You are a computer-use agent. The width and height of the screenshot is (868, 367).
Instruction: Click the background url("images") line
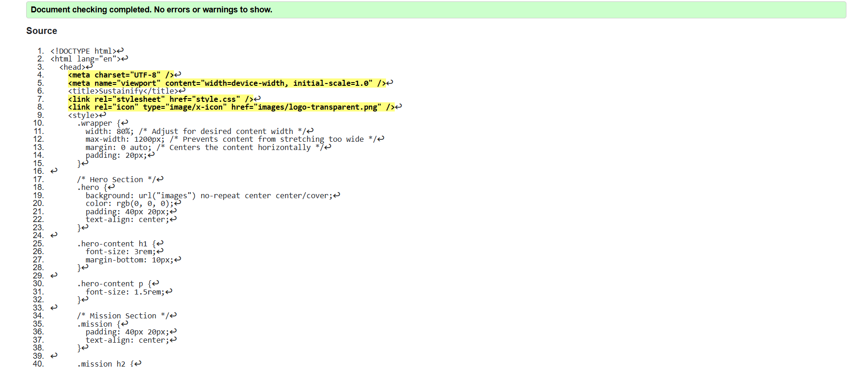213,195
